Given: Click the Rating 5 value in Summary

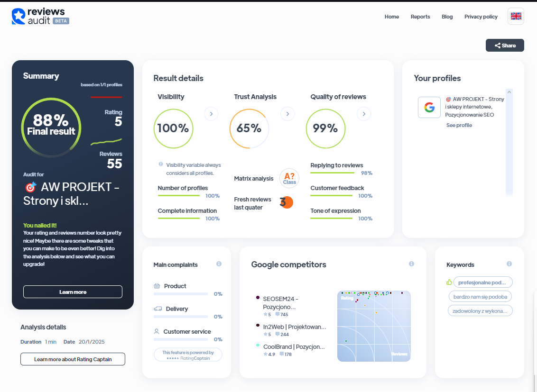Looking at the screenshot, I should click(118, 121).
